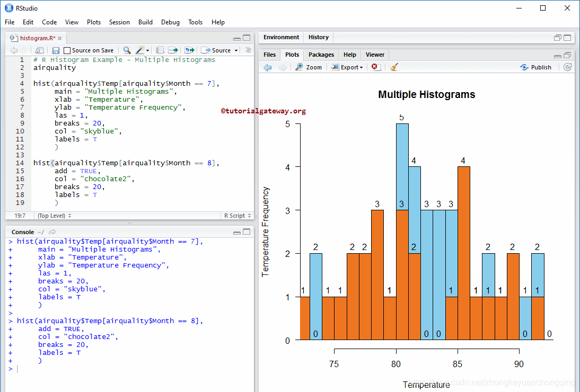Viewport: 580px width, 392px height.
Task: Open the code tools magic wand
Action: (x=140, y=50)
